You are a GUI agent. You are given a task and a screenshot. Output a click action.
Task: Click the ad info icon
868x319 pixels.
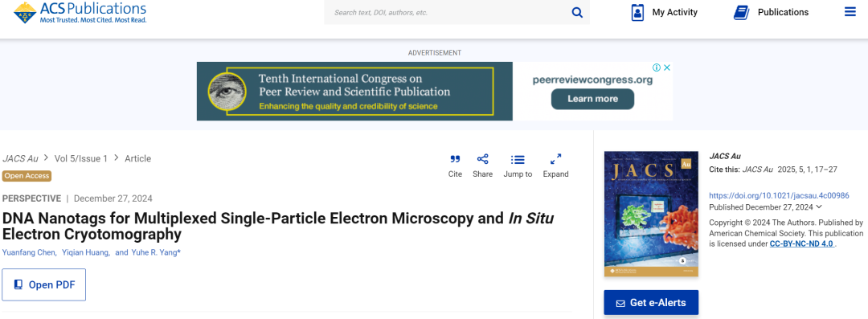click(x=657, y=67)
